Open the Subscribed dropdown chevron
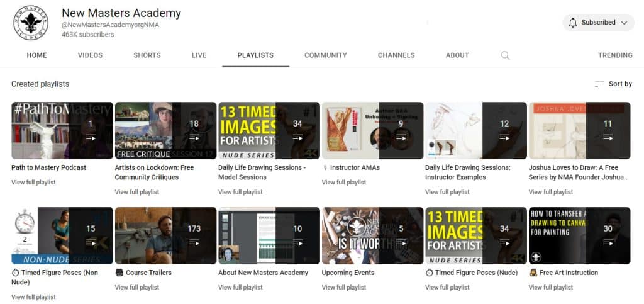The image size is (644, 304). (625, 23)
